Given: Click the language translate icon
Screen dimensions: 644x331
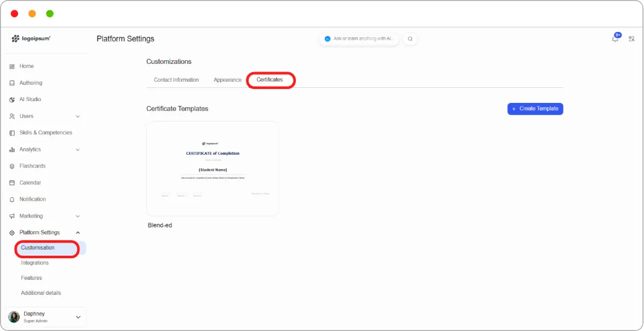Looking at the screenshot, I should click(632, 39).
